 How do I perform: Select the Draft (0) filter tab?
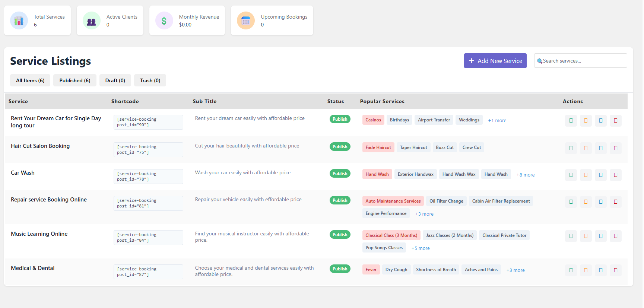click(115, 80)
